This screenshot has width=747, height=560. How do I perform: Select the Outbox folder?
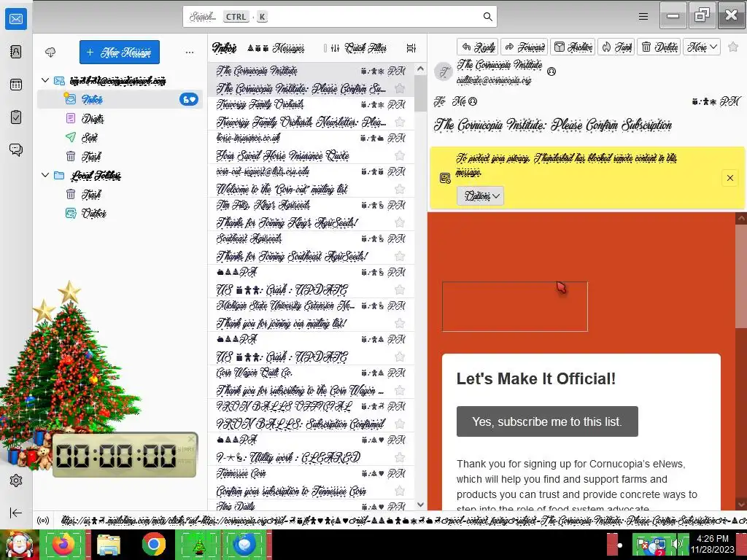tap(120, 213)
